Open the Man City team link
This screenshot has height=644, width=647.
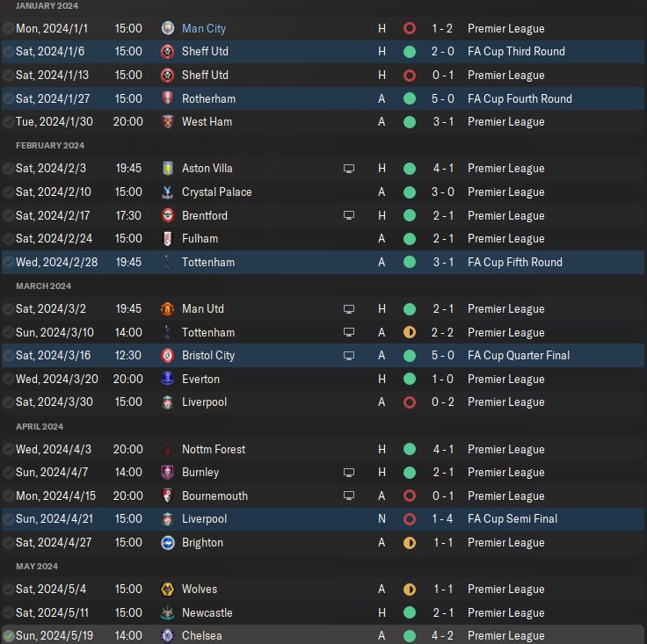[203, 28]
